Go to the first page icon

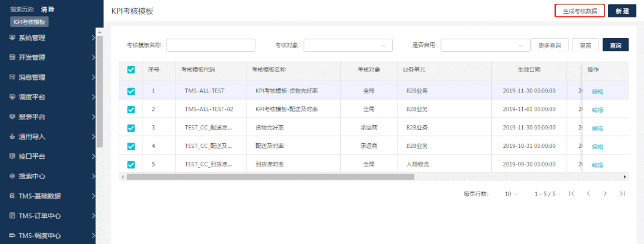click(x=571, y=194)
